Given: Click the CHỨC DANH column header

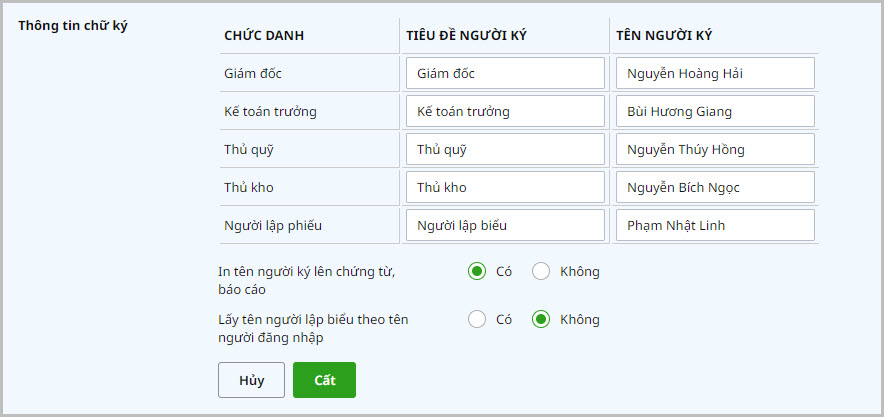Looking at the screenshot, I should (x=264, y=36).
